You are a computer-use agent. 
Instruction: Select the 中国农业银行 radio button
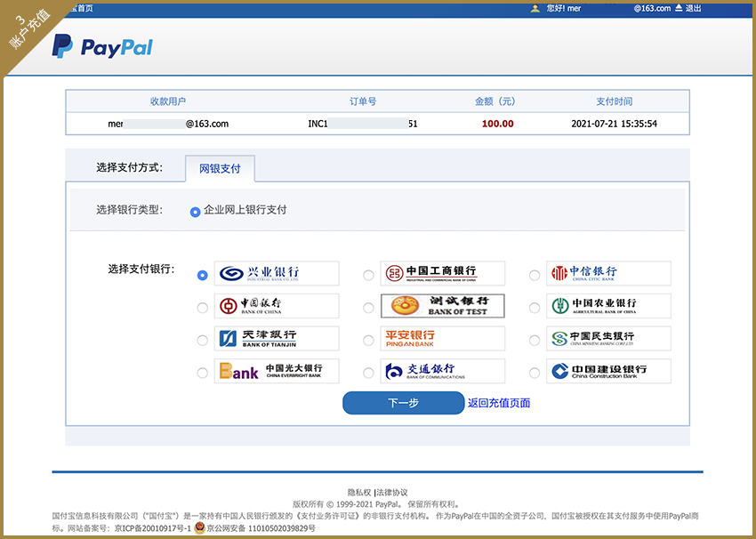pyautogui.click(x=535, y=308)
